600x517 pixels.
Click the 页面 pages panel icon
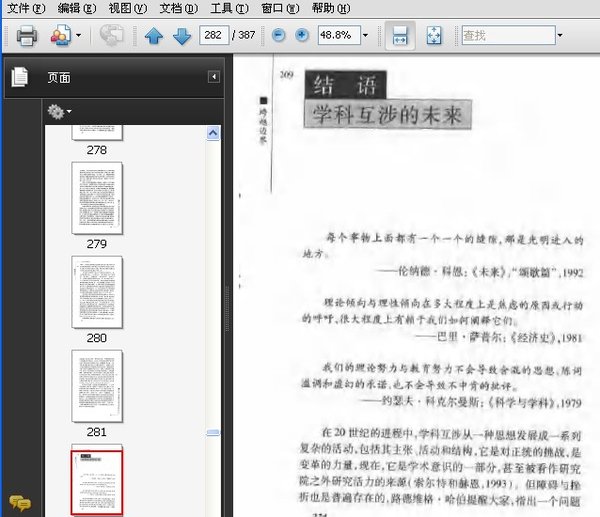(20, 77)
